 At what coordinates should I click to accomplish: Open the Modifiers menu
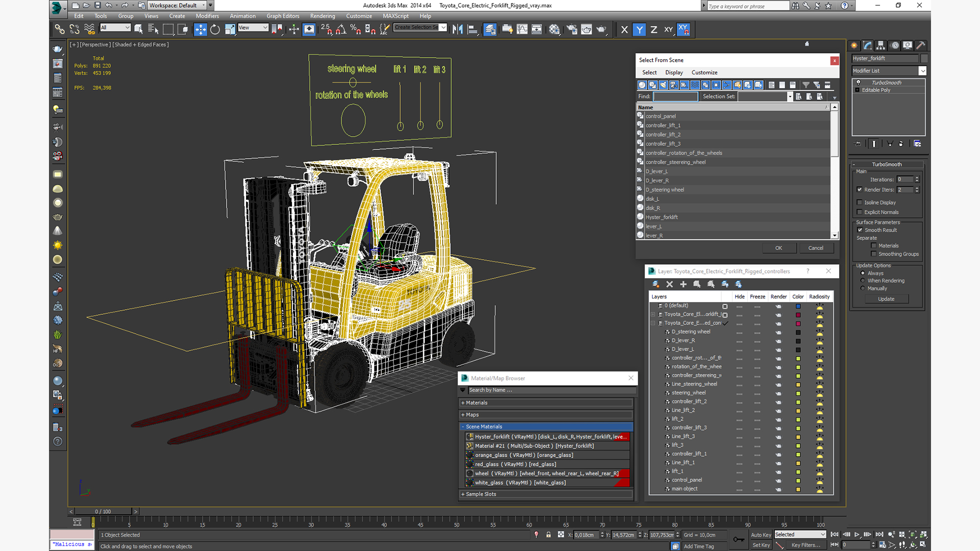point(207,16)
